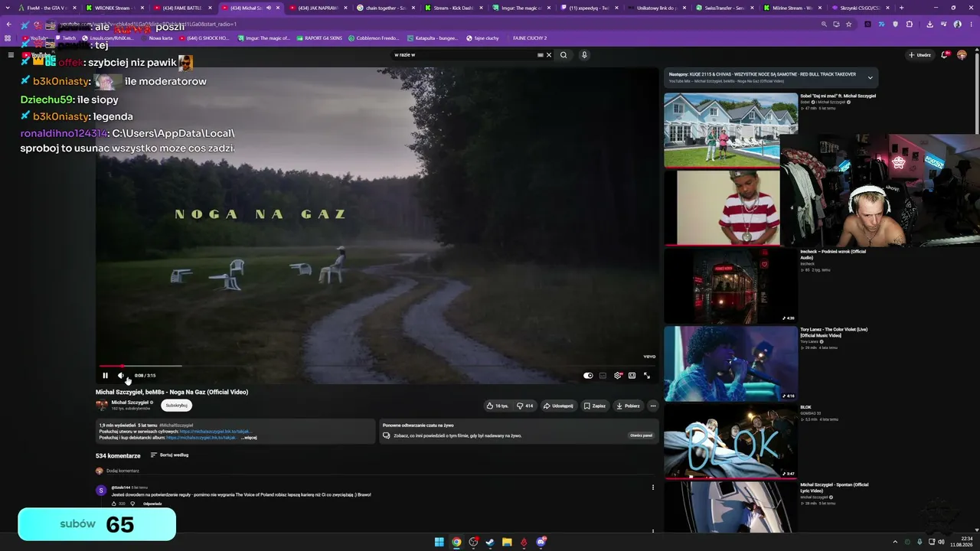Viewport: 980px width, 551px height.
Task: Open the YouTube notifications bell
Action: (x=946, y=55)
